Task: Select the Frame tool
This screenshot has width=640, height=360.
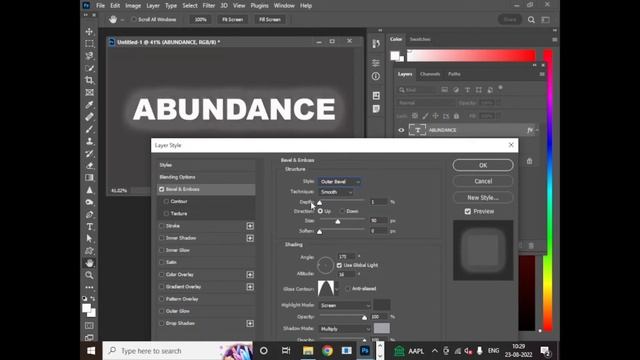Action: click(89, 93)
